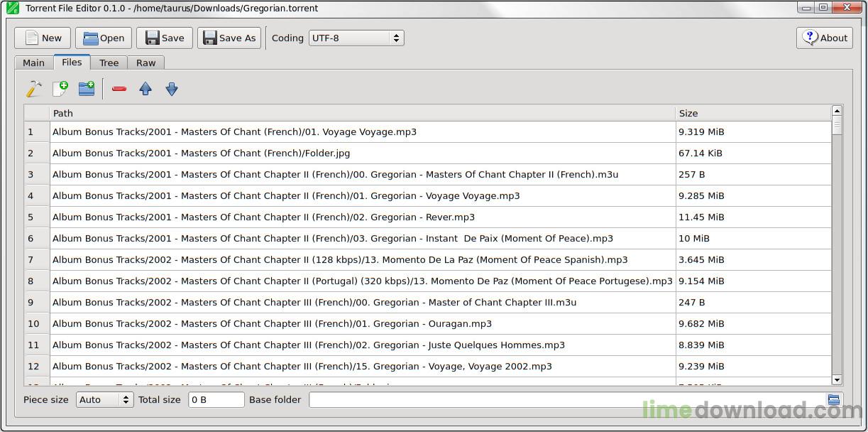Switch to the Tree tab
The height and width of the screenshot is (432, 868).
(x=109, y=63)
